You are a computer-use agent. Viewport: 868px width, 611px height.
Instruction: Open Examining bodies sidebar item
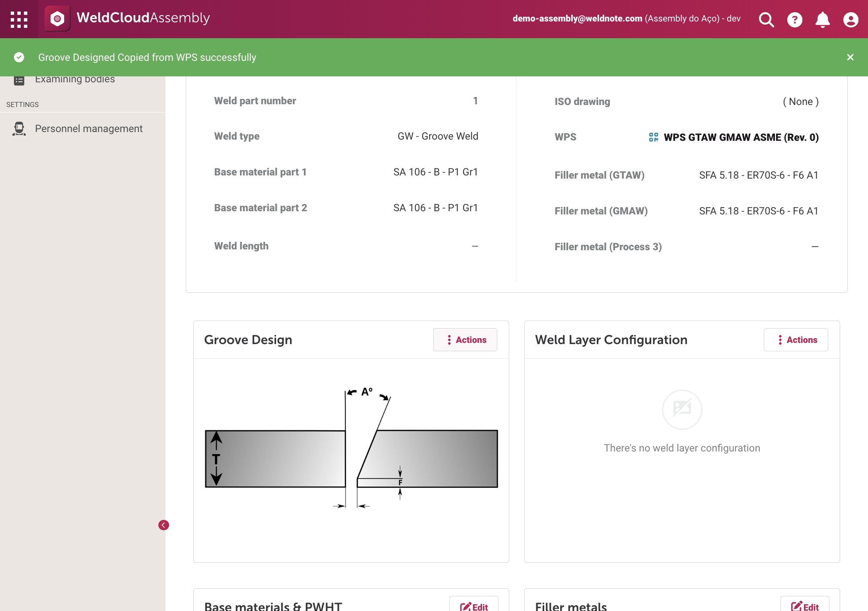coord(75,79)
